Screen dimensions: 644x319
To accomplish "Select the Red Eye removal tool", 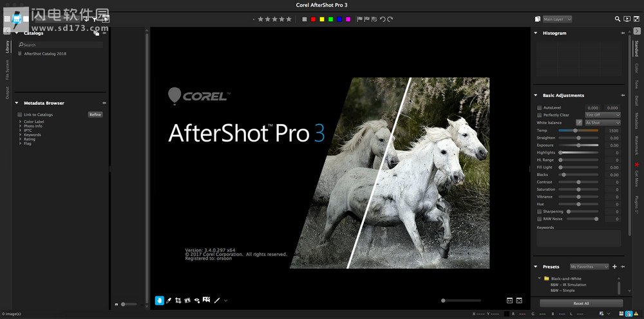I will point(197,300).
